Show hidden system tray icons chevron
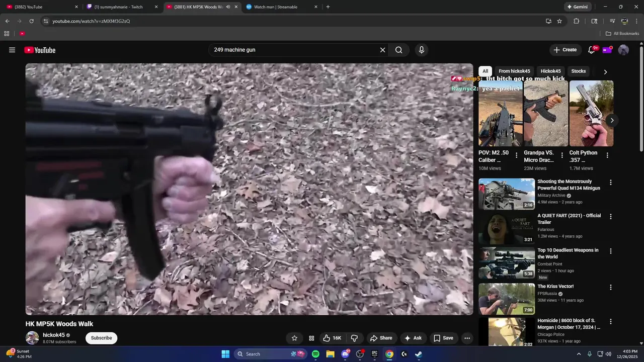644x362 pixels. click(x=579, y=354)
